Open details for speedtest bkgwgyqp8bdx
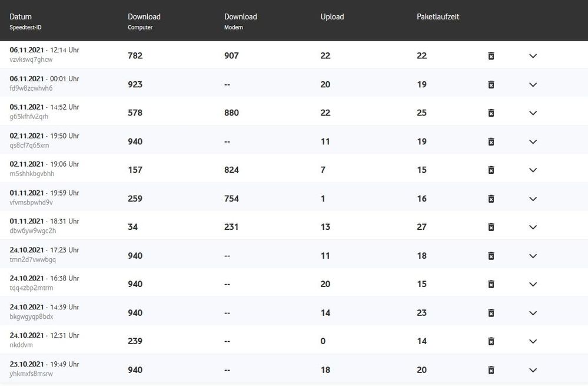 [x=533, y=313]
